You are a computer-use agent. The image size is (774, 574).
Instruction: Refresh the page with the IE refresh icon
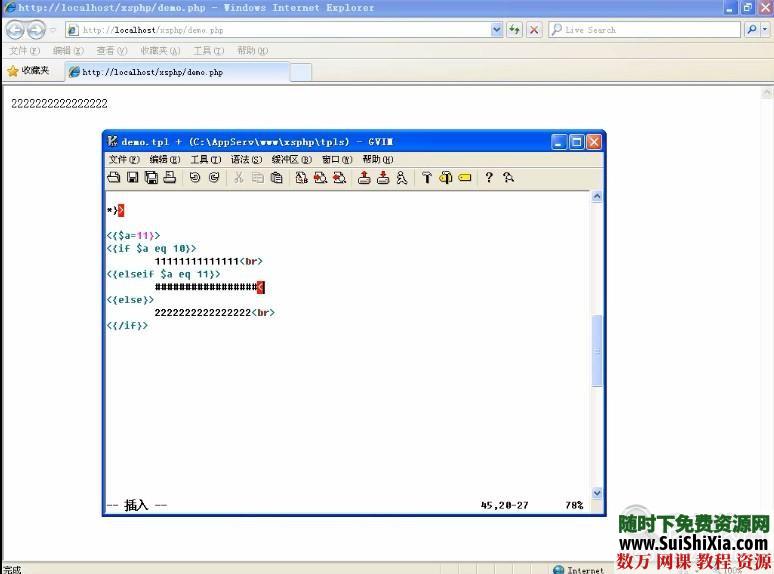click(515, 30)
